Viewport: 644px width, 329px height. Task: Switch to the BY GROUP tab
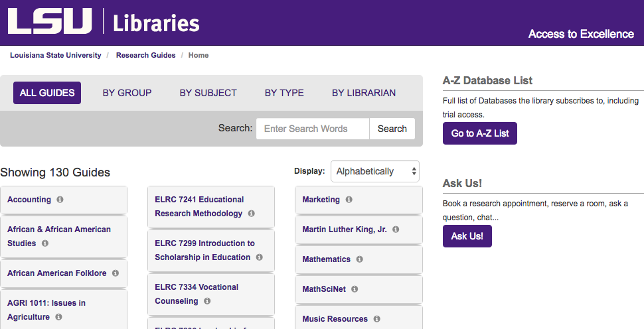127,93
